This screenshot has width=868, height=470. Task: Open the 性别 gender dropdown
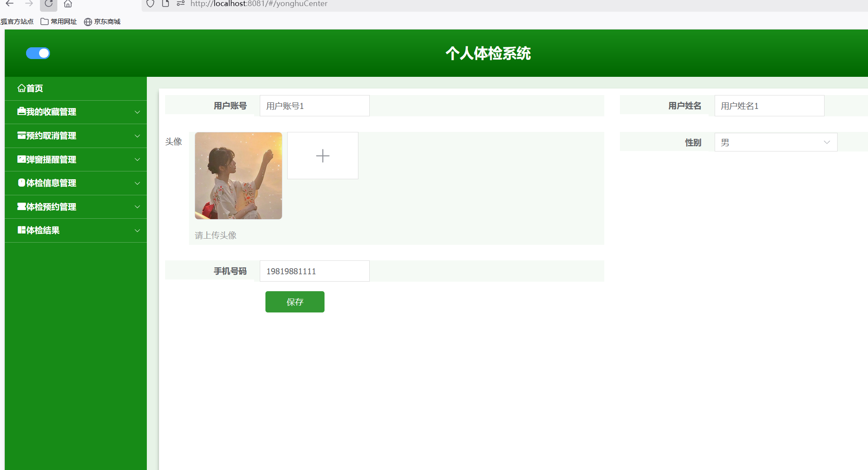click(x=775, y=142)
